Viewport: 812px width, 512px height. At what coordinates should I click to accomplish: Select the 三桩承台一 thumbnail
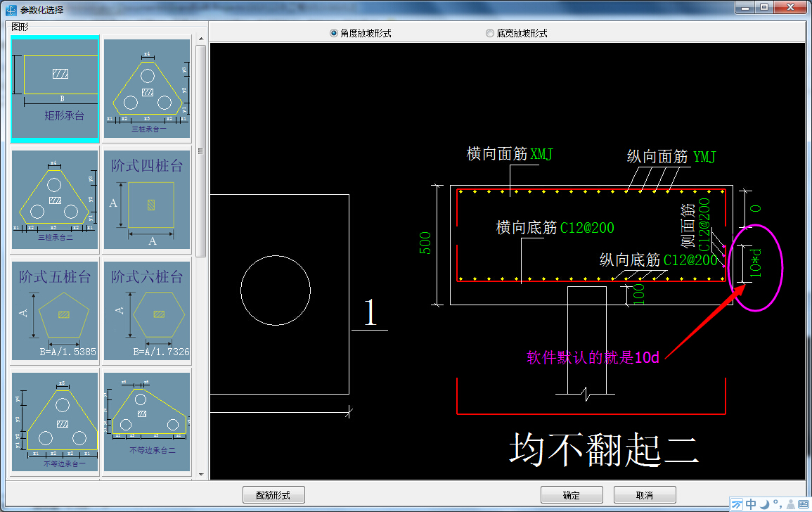[147, 89]
